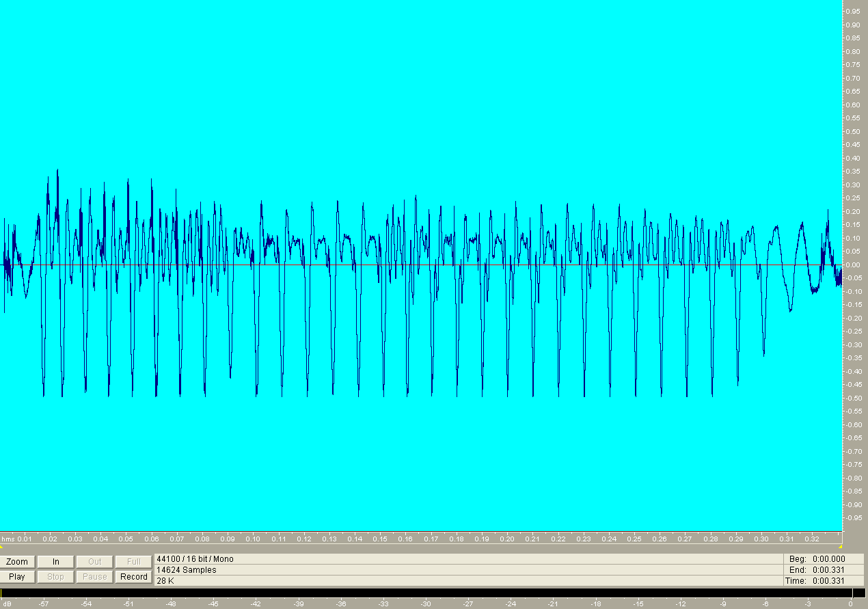Click the Stop playback button
The image size is (868, 609).
[x=56, y=576]
